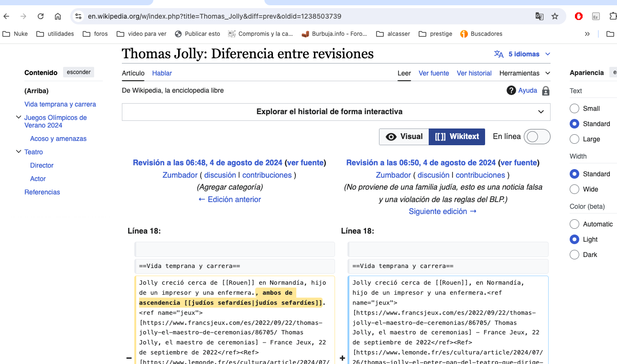Expand Explorar el historial de forma interactiva
This screenshot has height=364, width=617.
click(336, 112)
